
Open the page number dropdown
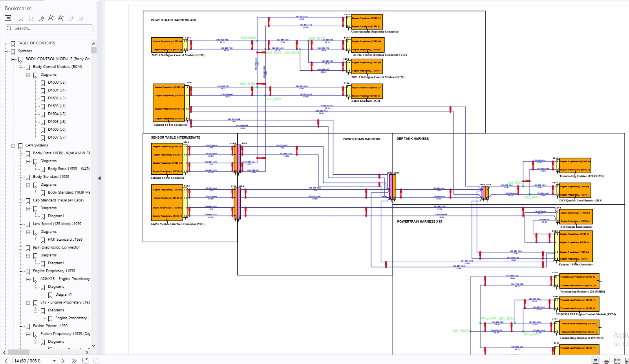pos(54,360)
